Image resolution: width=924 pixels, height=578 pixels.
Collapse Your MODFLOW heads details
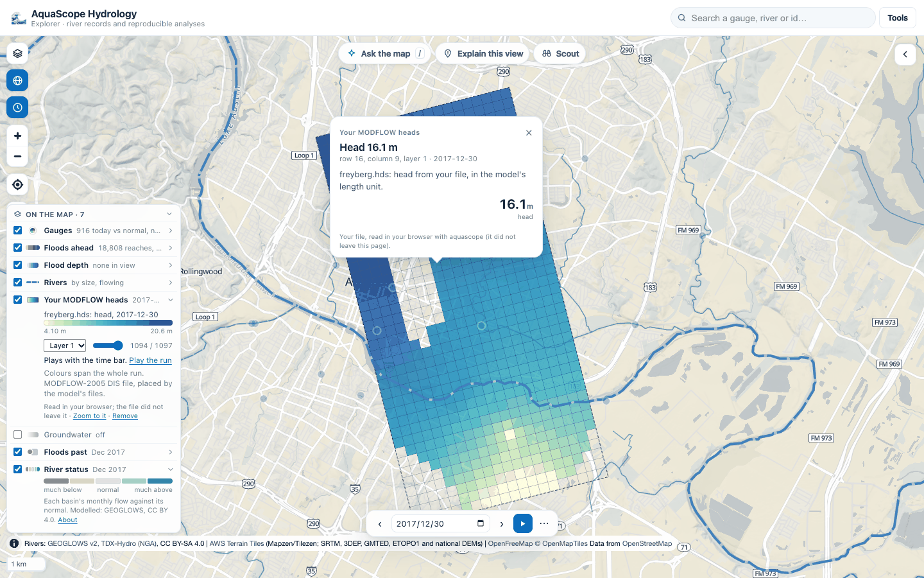click(x=171, y=300)
